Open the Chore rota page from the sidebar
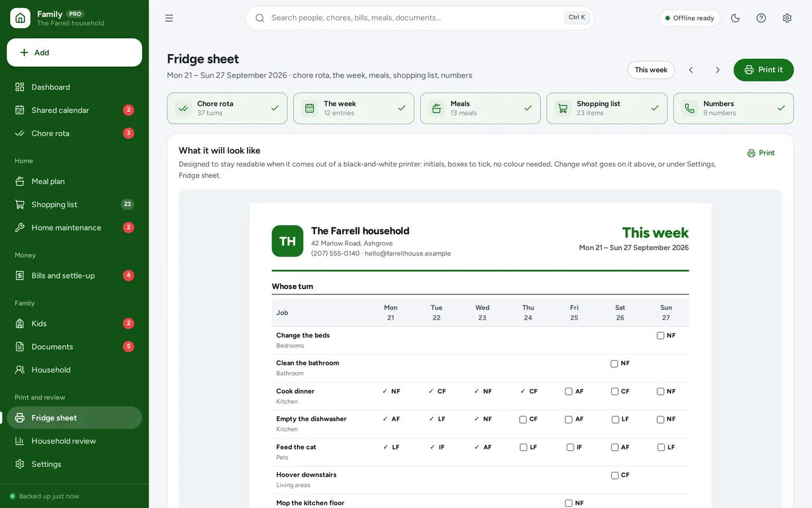The width and height of the screenshot is (812, 508). click(x=74, y=134)
